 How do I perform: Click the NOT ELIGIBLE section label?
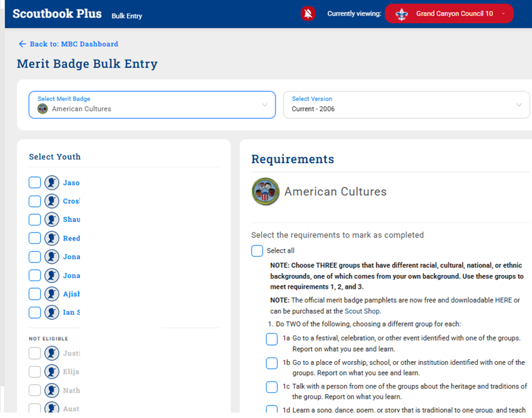click(49, 339)
